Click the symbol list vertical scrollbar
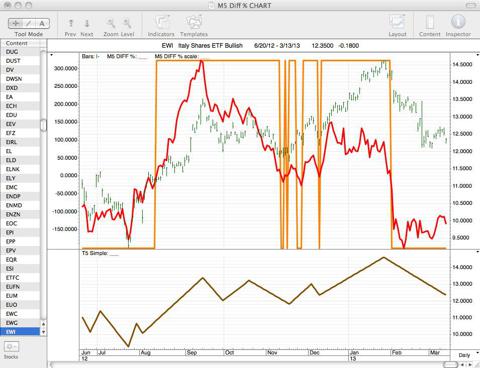 point(43,125)
